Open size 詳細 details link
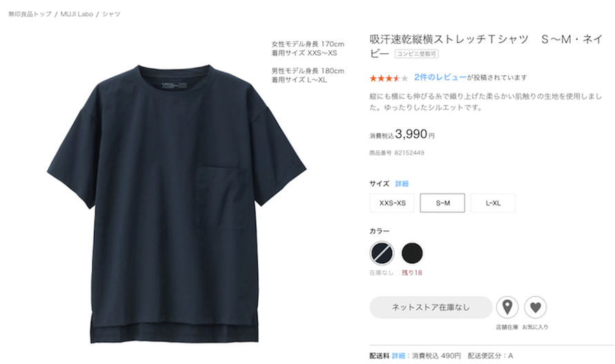615x364 pixels. (402, 184)
